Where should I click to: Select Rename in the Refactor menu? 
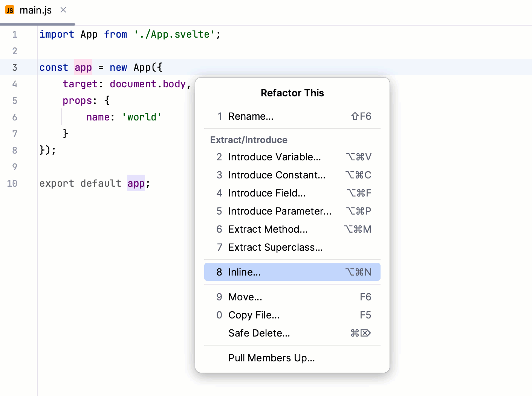[x=251, y=116]
